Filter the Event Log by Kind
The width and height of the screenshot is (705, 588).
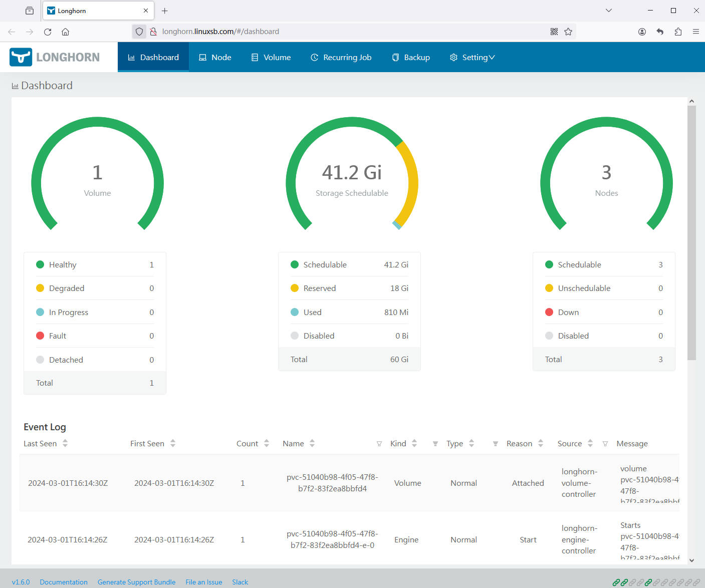pos(435,444)
